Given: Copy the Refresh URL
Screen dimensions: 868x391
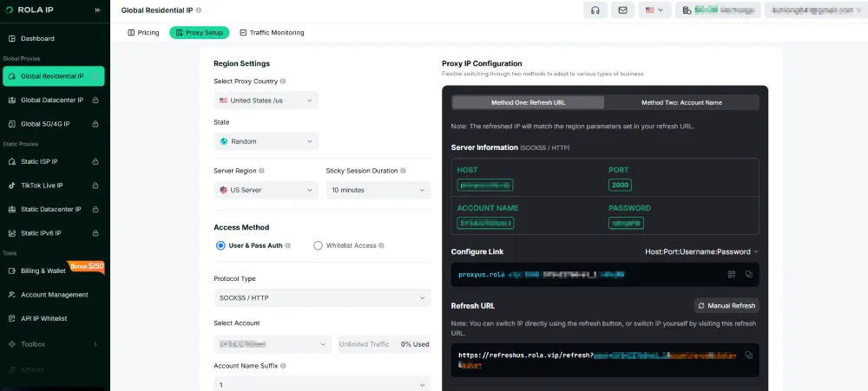Looking at the screenshot, I should (748, 355).
